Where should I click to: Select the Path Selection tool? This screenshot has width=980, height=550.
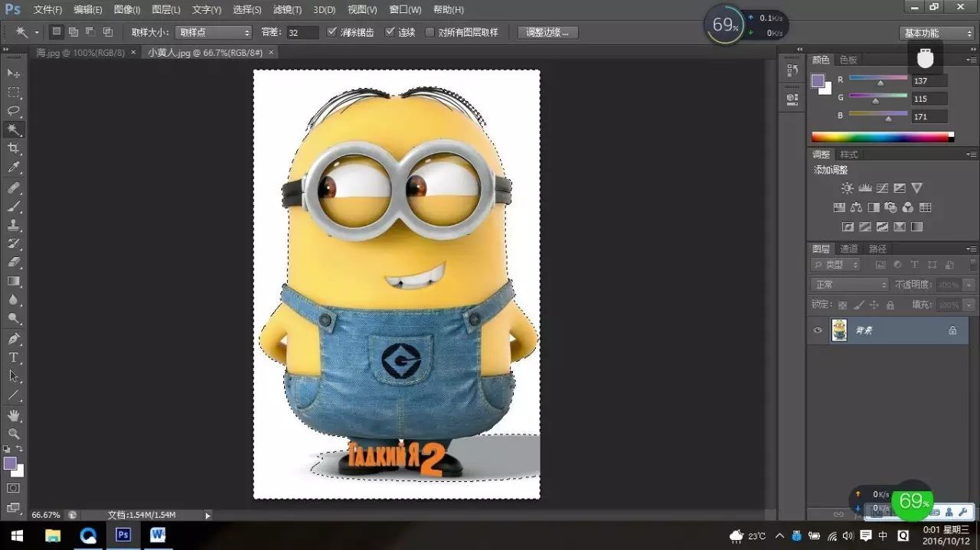14,376
